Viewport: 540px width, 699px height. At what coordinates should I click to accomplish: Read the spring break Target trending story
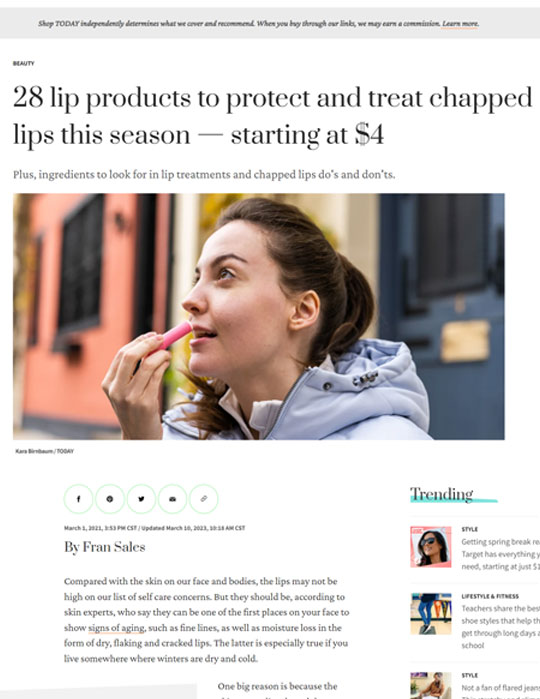coord(500,554)
